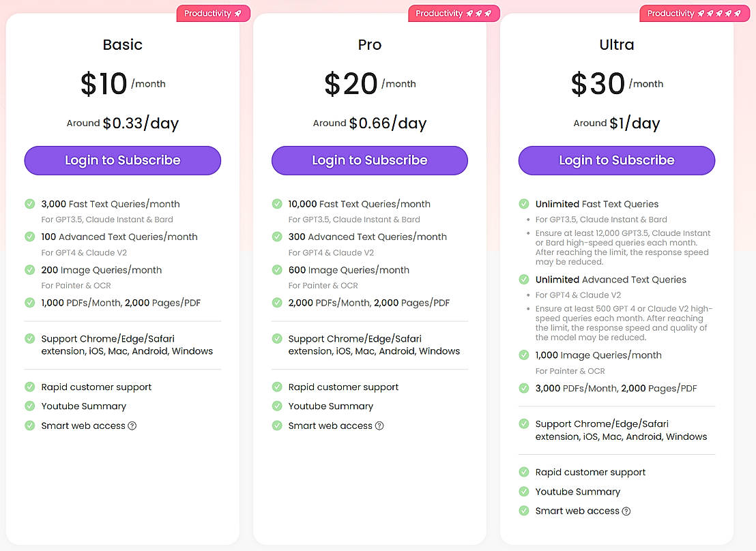The height and width of the screenshot is (551, 756).
Task: Click the checkmark next to Pro's Image Queries
Action: [x=277, y=270]
